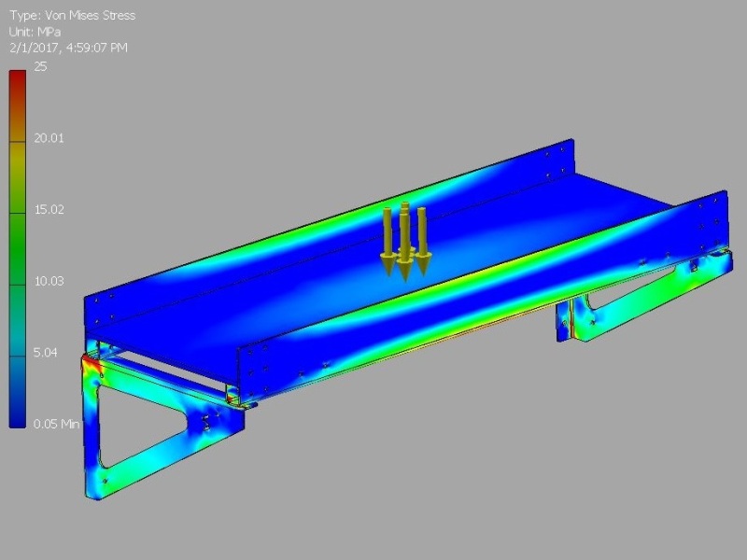Viewport: 747px width, 560px height.
Task: Click the legend maximum value "25"
Action: pyautogui.click(x=40, y=66)
